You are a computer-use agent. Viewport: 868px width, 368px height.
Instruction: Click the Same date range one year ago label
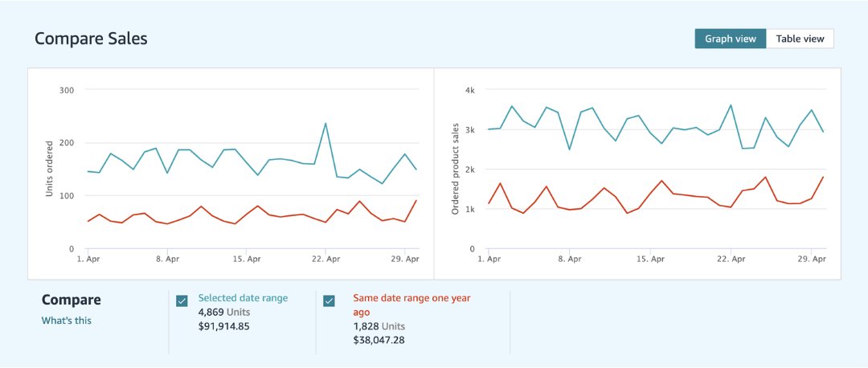411,305
